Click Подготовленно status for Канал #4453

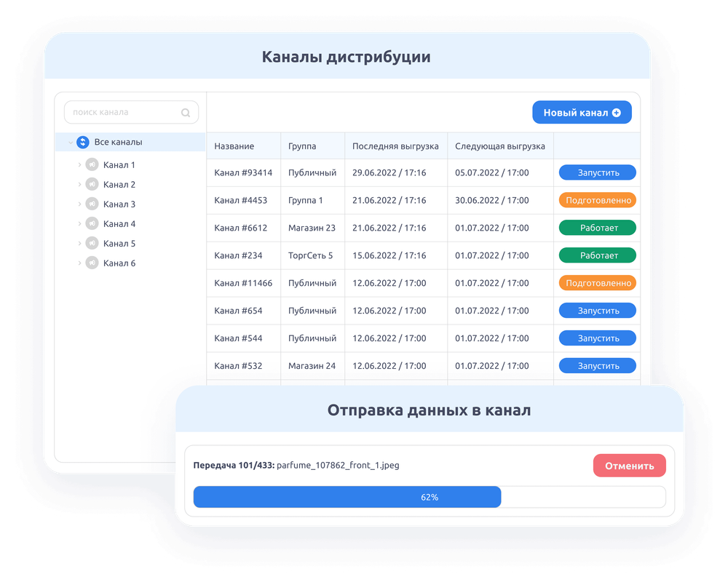pyautogui.click(x=597, y=200)
